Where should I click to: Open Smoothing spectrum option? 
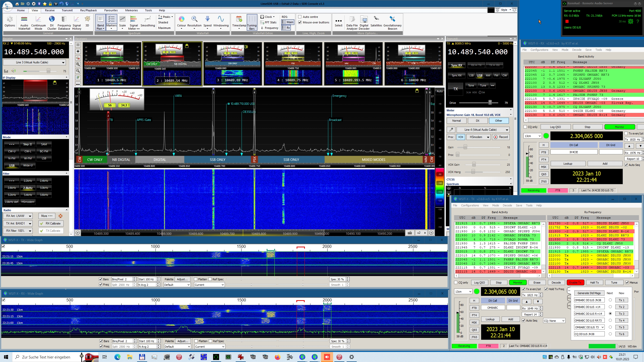click(x=148, y=21)
